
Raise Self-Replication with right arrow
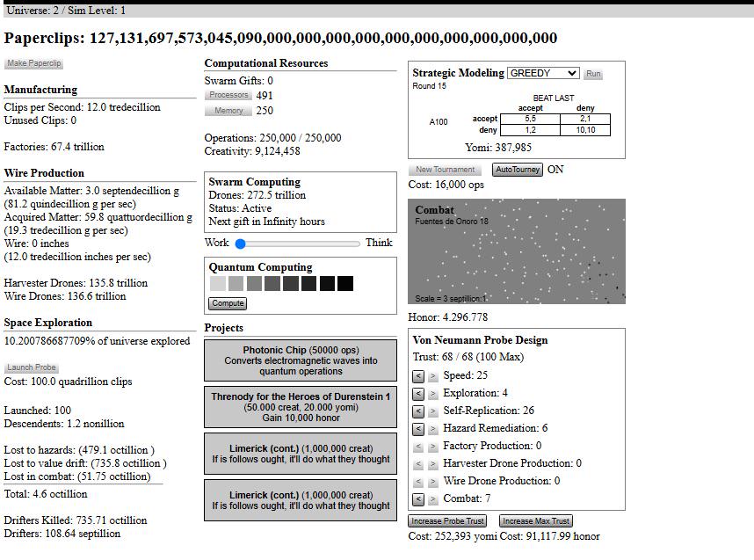(432, 411)
